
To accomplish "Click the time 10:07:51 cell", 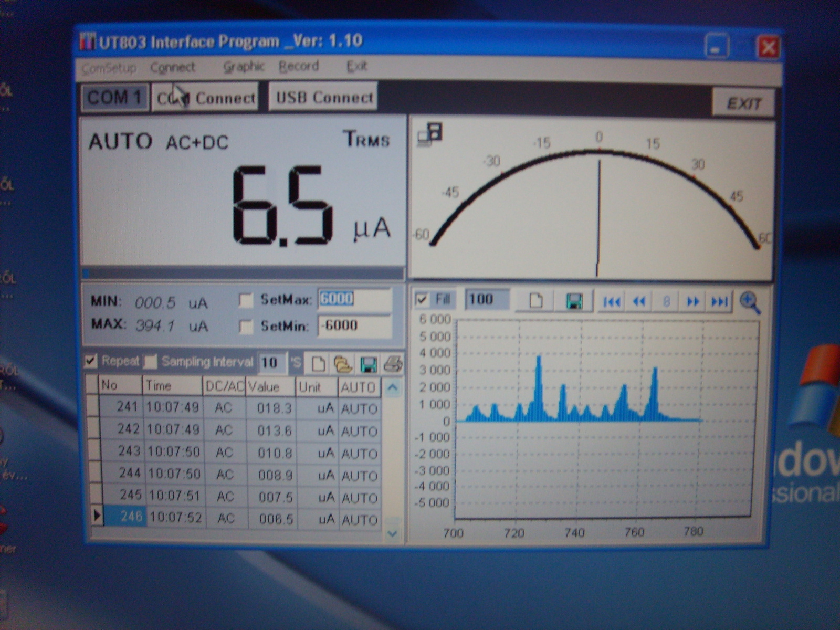I will [174, 496].
